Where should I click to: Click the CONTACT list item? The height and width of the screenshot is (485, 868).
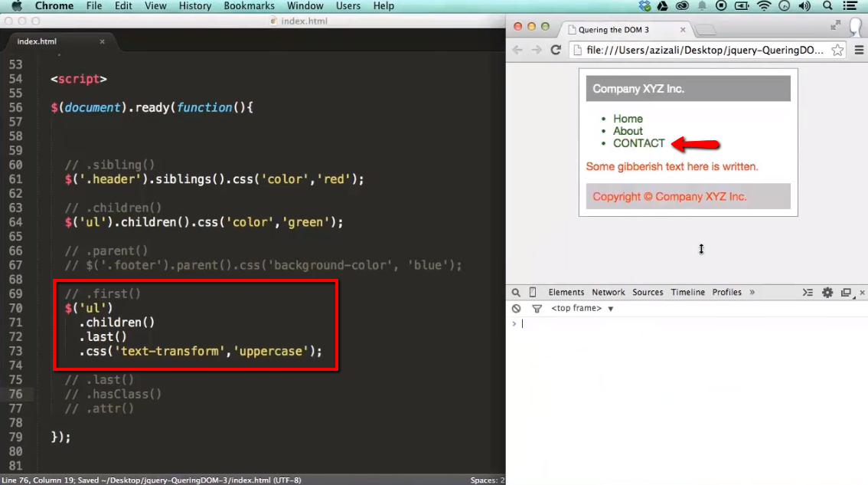[x=639, y=143]
